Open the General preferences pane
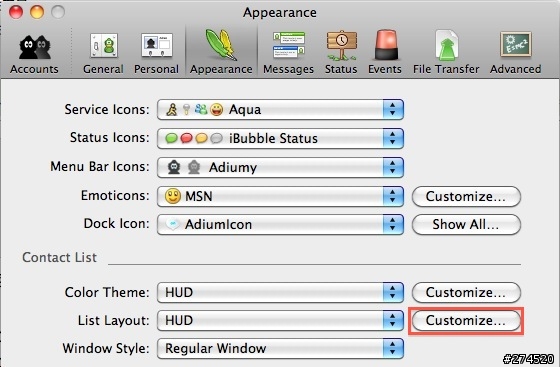The height and width of the screenshot is (367, 560). 103,53
